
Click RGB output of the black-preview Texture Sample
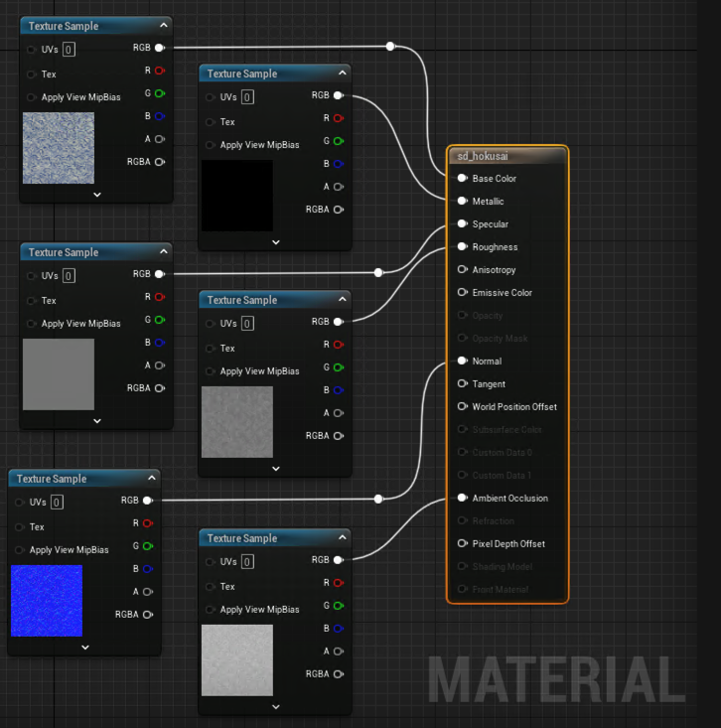pyautogui.click(x=339, y=95)
